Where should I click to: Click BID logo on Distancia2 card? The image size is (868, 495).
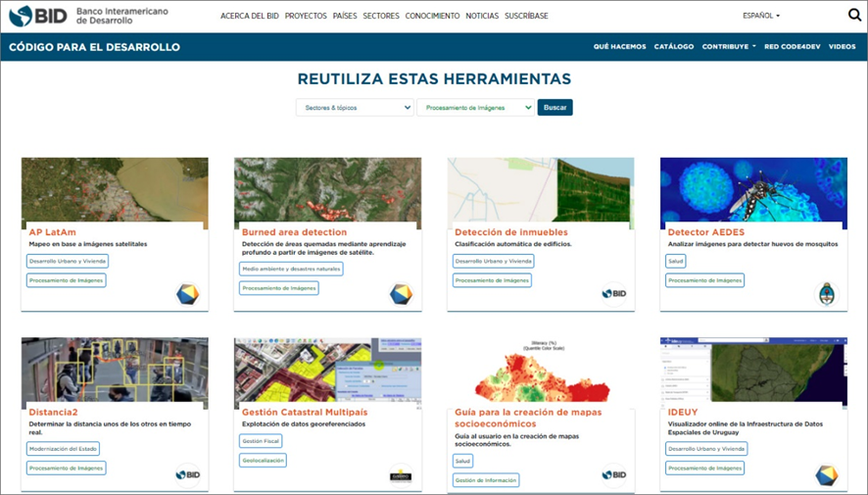pos(188,474)
